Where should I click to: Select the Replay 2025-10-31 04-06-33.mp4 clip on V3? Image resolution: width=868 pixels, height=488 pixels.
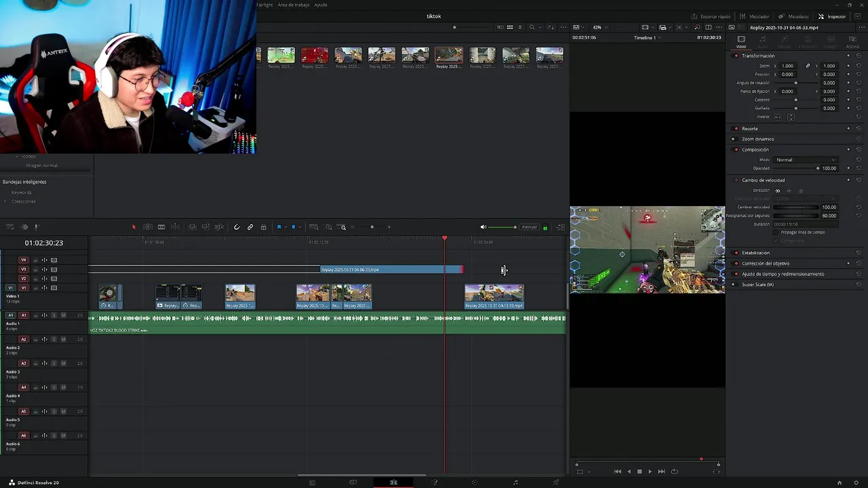tap(391, 270)
